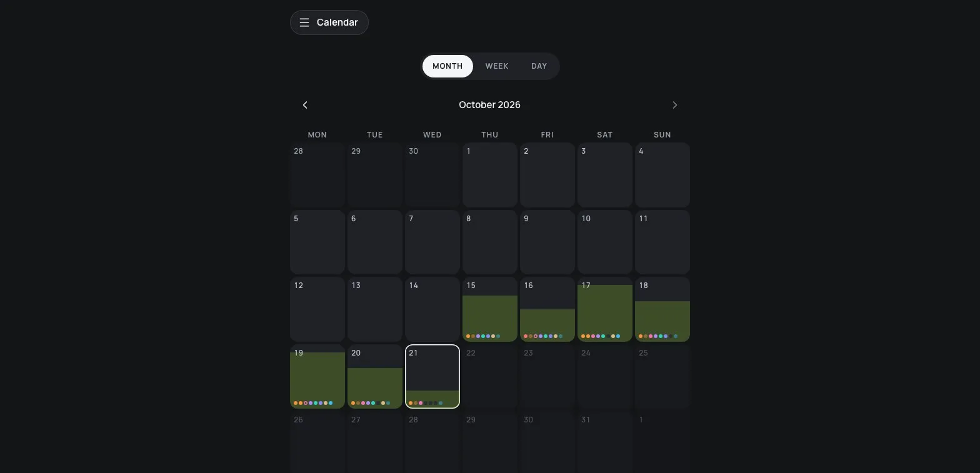
Task: Click the THU weekday header
Action: pos(490,135)
